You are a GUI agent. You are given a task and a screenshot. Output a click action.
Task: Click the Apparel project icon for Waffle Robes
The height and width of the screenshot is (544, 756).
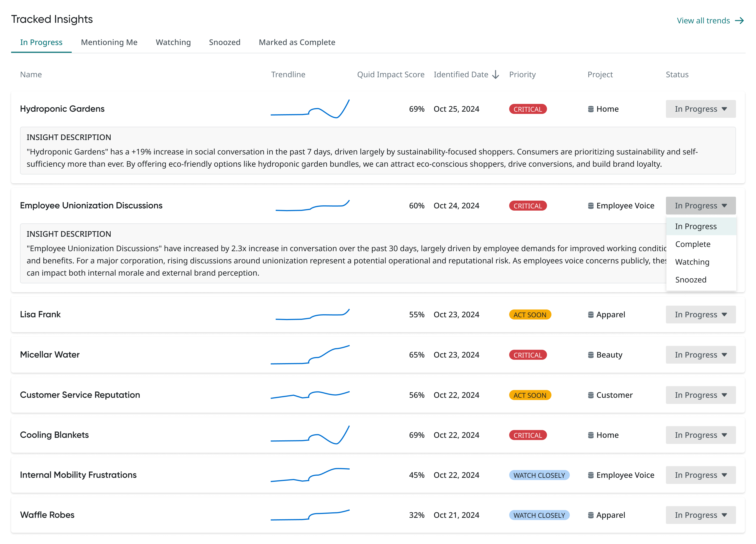click(590, 515)
